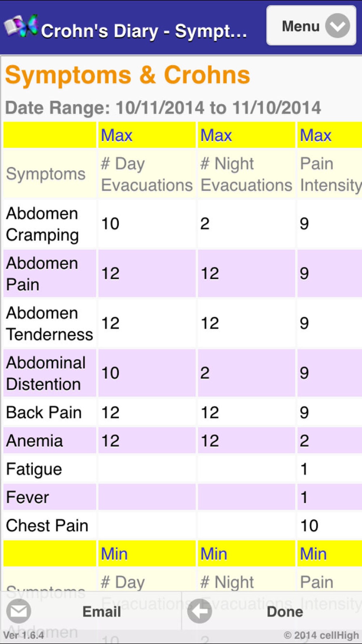Choose the Abdomen Tenderness symptom label
Image resolution: width=362 pixels, height=644 pixels.
coord(50,323)
